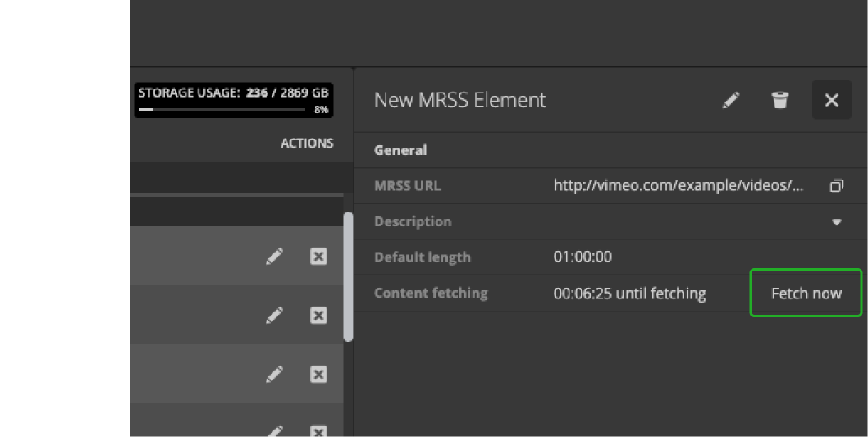
Task: Click the list's vertical scrollbar
Action: 348,276
